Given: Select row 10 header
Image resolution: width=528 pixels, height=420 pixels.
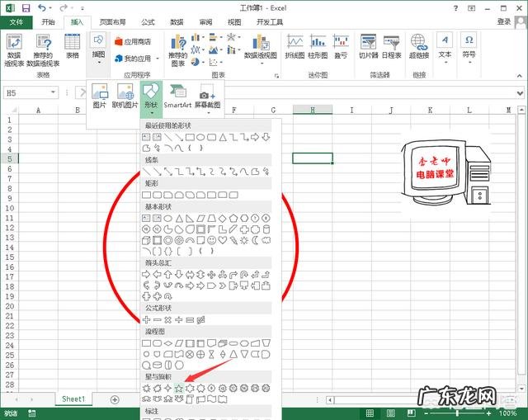Looking at the screenshot, I should (9, 208).
